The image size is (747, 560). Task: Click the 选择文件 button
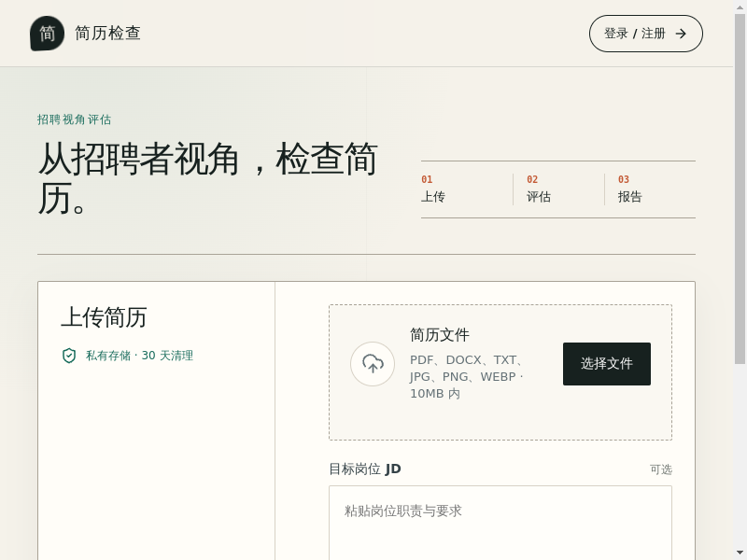coord(606,364)
